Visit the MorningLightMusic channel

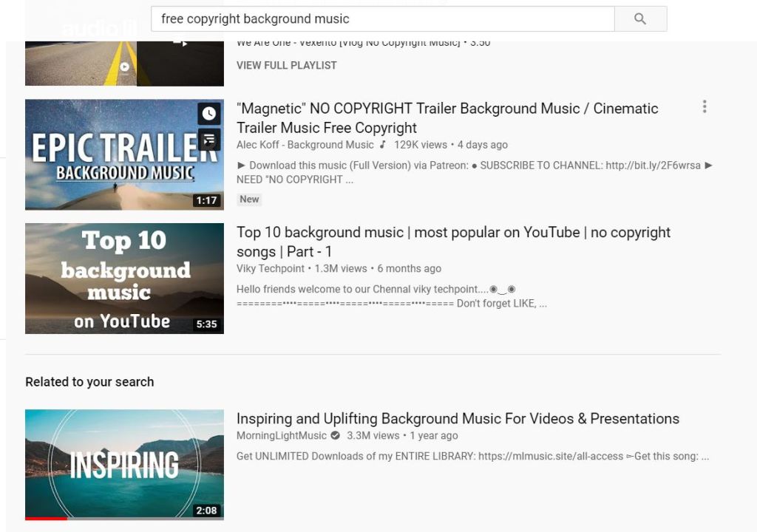click(x=281, y=436)
